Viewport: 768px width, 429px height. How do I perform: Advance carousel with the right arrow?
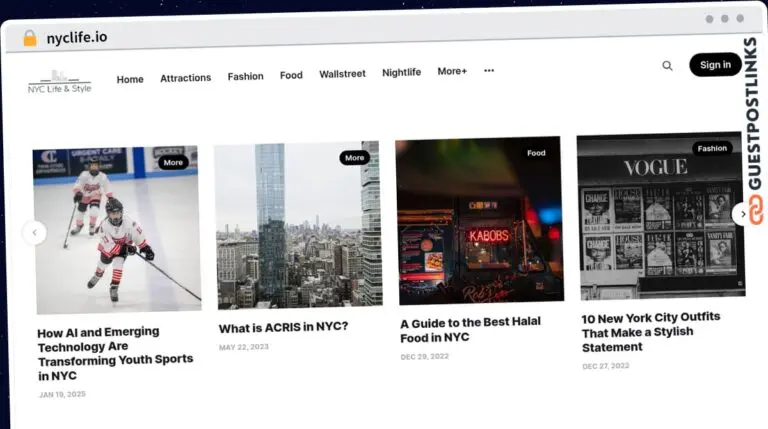coord(742,213)
